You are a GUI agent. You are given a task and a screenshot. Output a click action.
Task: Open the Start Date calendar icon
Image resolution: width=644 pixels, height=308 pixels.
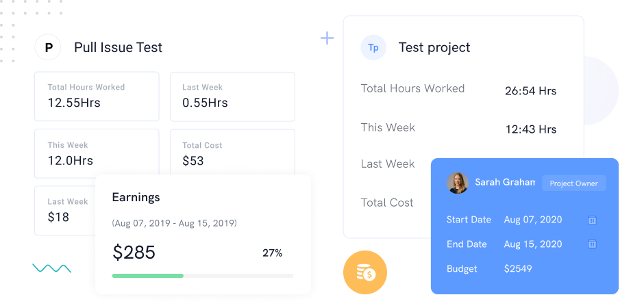[x=592, y=220]
